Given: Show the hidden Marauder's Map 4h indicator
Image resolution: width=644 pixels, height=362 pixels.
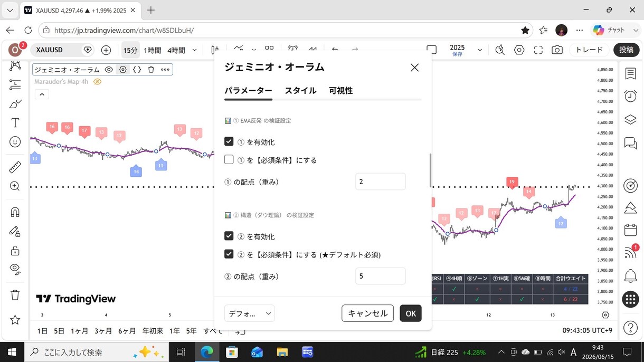Looking at the screenshot, I should (x=97, y=82).
